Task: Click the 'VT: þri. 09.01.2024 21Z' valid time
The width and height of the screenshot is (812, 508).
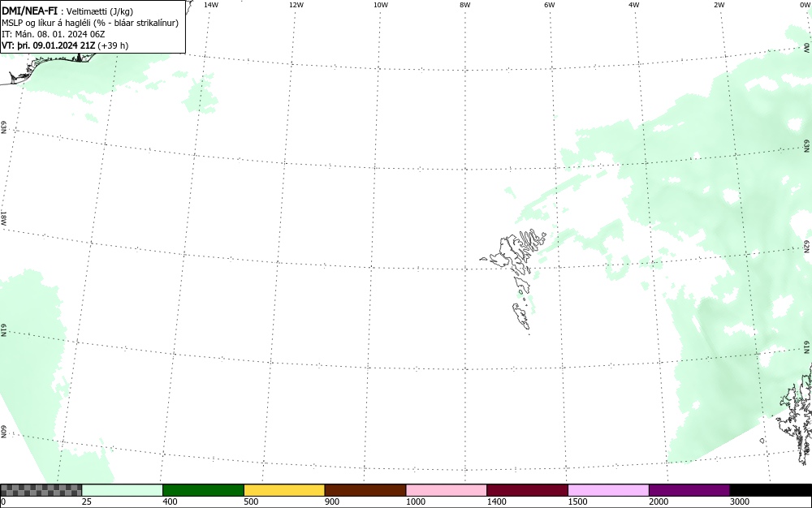Action: pos(48,45)
